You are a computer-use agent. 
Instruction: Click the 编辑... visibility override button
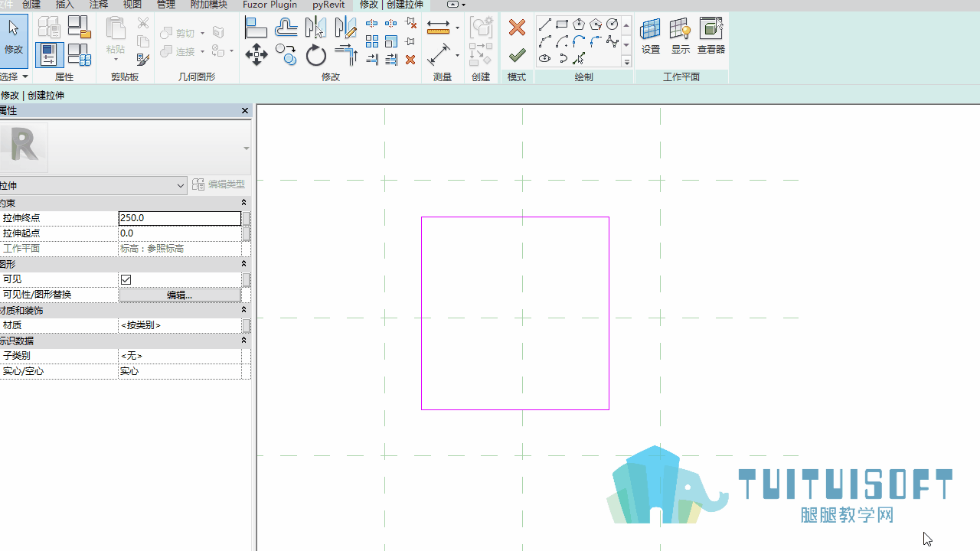pyautogui.click(x=180, y=295)
